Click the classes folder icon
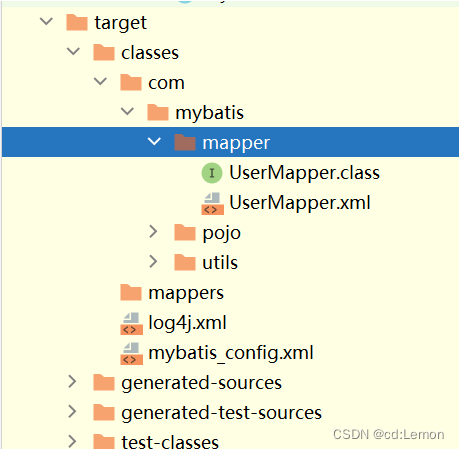Screen dimensions: 459x449 (x=104, y=52)
